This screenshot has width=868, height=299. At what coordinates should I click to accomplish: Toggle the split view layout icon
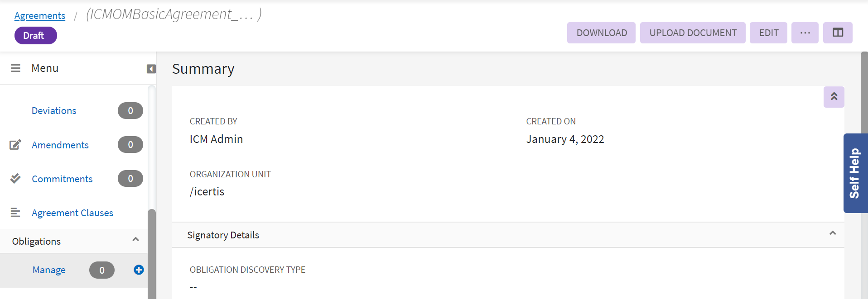point(838,33)
